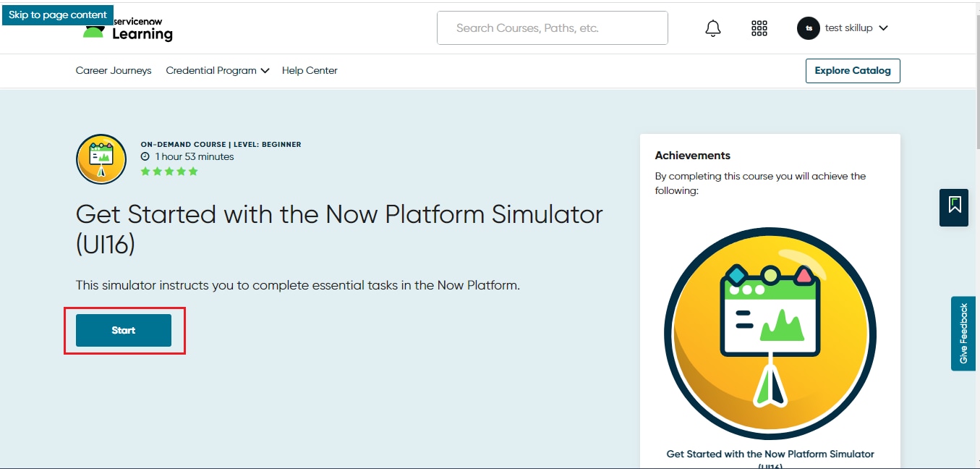Click the Search Courses input field
Image resolution: width=980 pixels, height=469 pixels.
click(x=552, y=28)
